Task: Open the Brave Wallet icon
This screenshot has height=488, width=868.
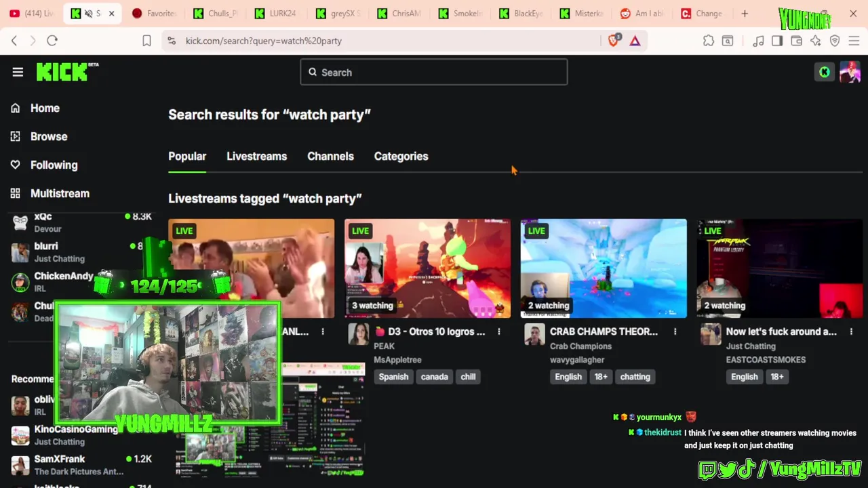Action: [797, 41]
